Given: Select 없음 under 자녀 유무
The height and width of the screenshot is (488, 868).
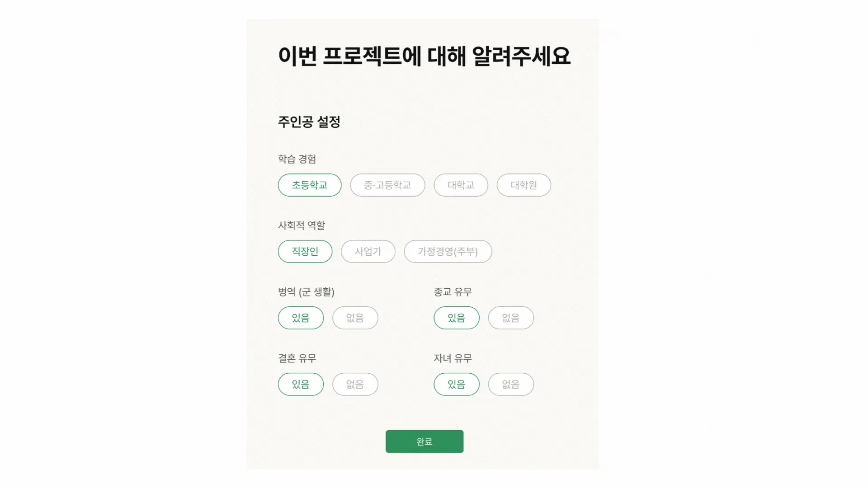Looking at the screenshot, I should click(510, 384).
